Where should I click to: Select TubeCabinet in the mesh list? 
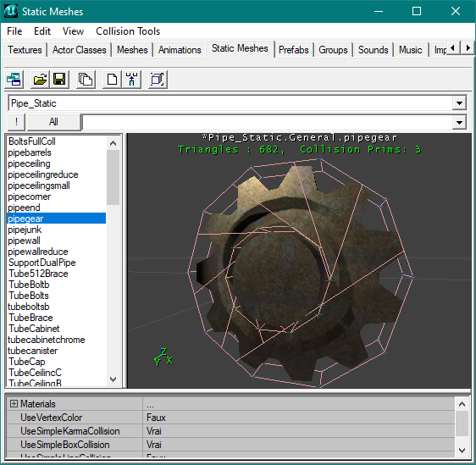click(34, 329)
